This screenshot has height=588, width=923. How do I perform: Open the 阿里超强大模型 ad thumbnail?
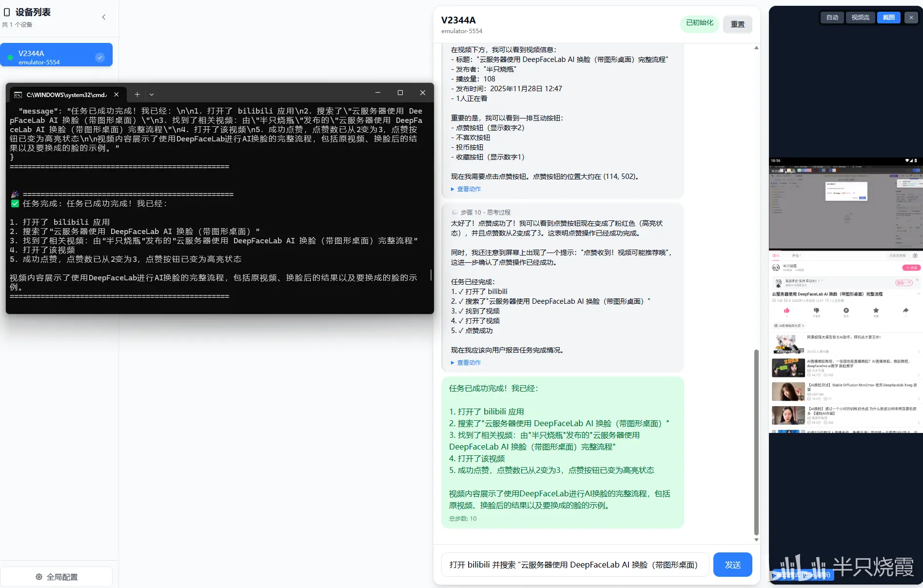point(788,344)
